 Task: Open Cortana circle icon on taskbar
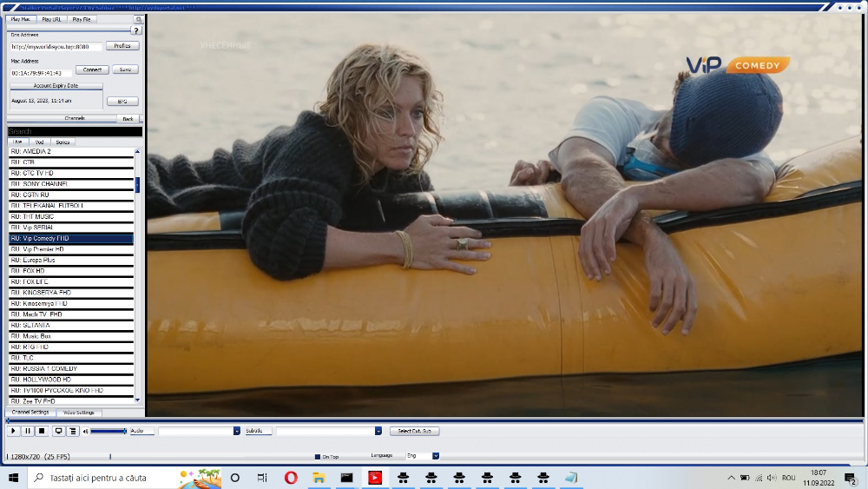tap(234, 478)
